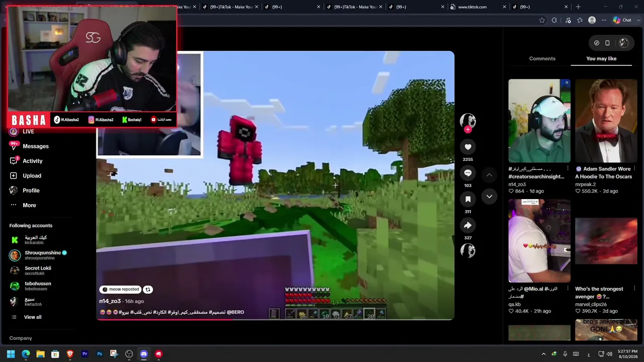Viewport: 644px width, 362px height.
Task: Open the taskbar clock and date
Action: tap(627, 354)
